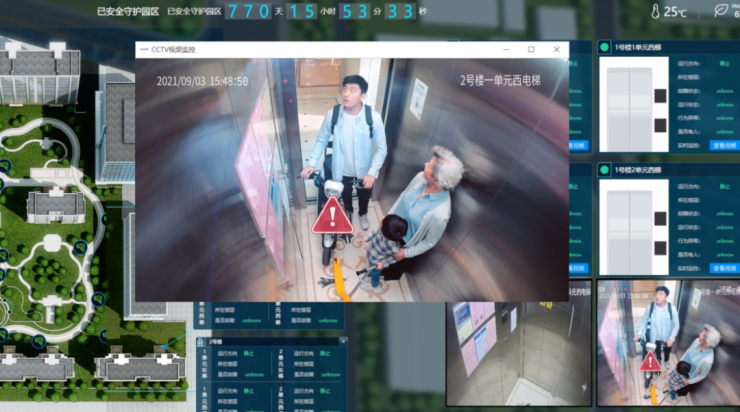
Task: Close the CCTV视频监控 window
Action: point(556,49)
